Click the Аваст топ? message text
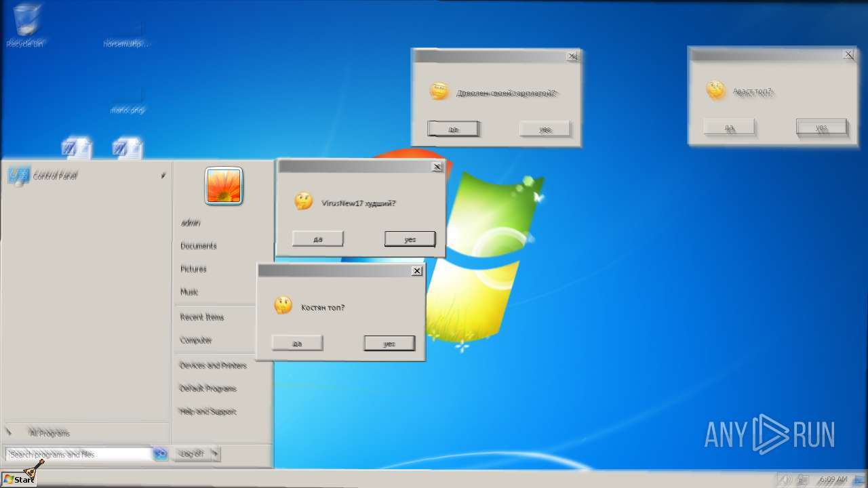The width and height of the screenshot is (868, 488). (x=753, y=91)
